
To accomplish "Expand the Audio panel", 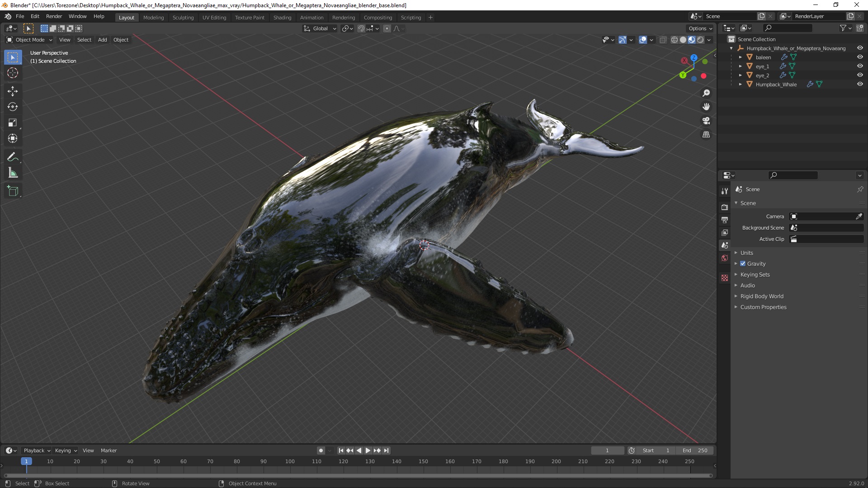I will tap(747, 286).
